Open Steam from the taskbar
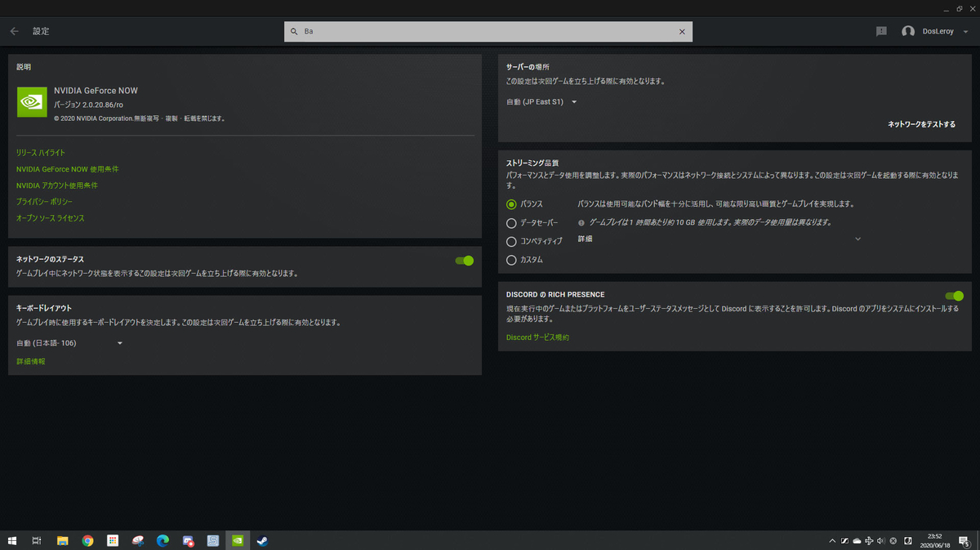Screen dimensions: 980x550 click(x=262, y=540)
